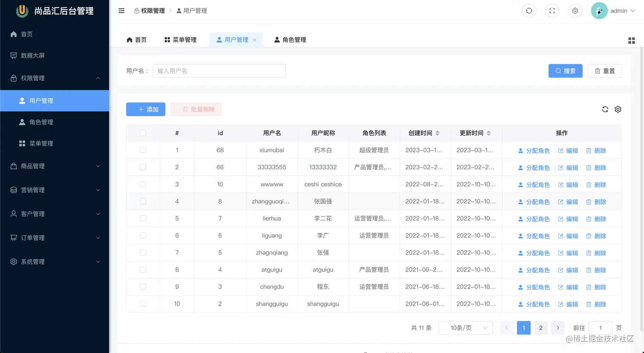Viewport: 644px width, 353px height.
Task: Click the refresh page icon in header
Action: pyautogui.click(x=529, y=11)
